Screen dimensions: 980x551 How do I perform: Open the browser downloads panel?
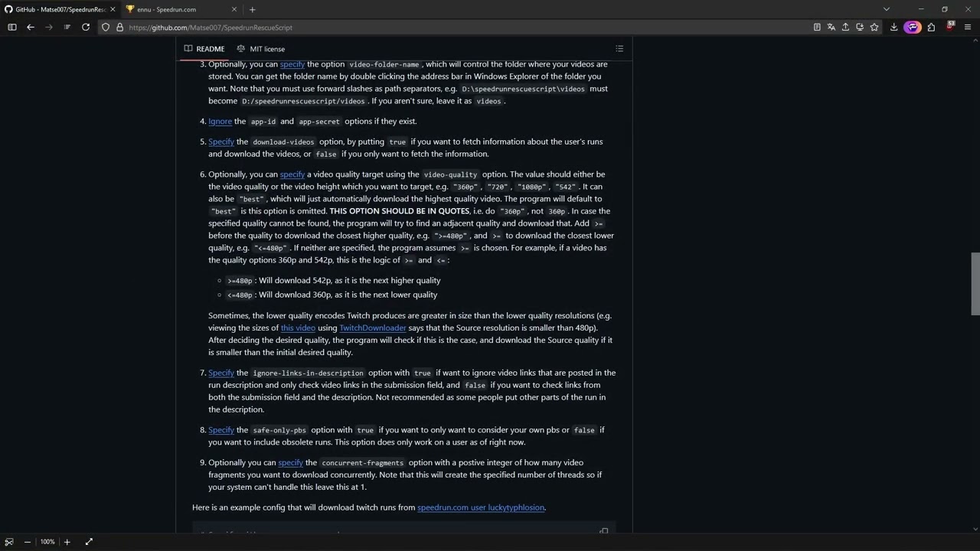click(x=893, y=27)
